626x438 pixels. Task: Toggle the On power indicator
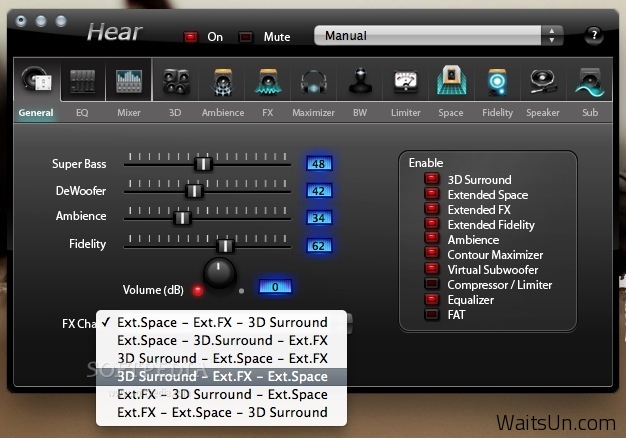pos(190,37)
